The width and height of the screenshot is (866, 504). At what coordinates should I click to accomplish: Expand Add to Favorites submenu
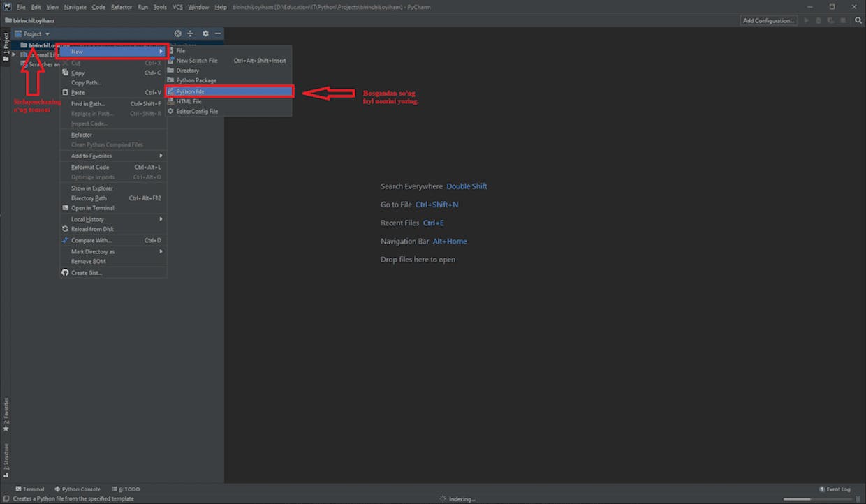[x=112, y=156]
